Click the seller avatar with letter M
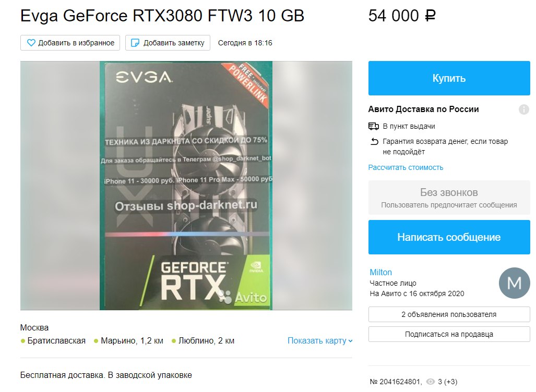 click(x=514, y=283)
